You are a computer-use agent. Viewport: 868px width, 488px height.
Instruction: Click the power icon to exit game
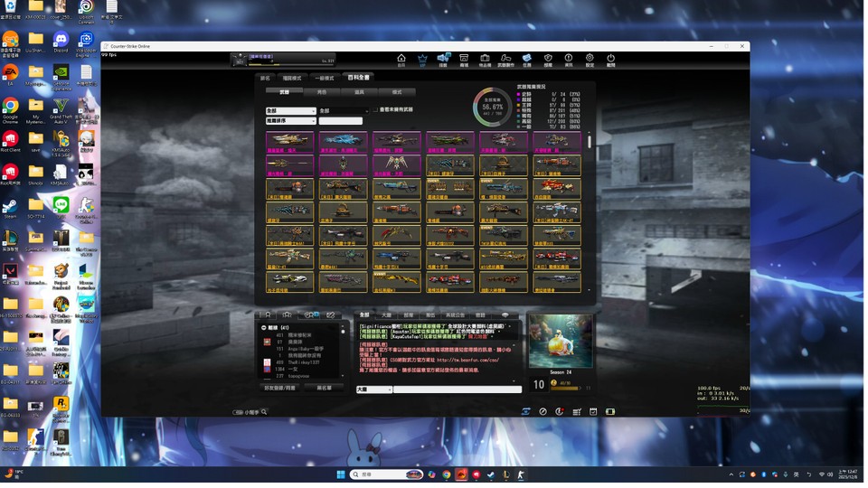[x=611, y=59]
